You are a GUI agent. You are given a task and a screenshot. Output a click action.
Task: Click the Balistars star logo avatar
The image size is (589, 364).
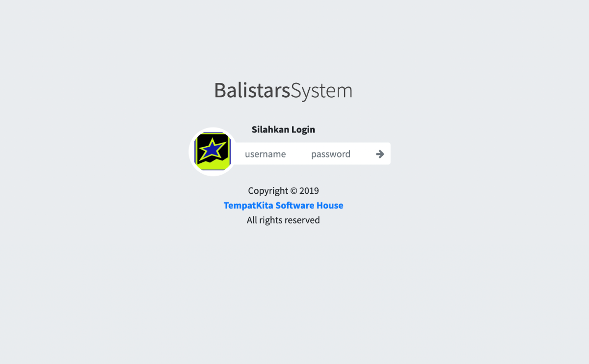tap(213, 152)
